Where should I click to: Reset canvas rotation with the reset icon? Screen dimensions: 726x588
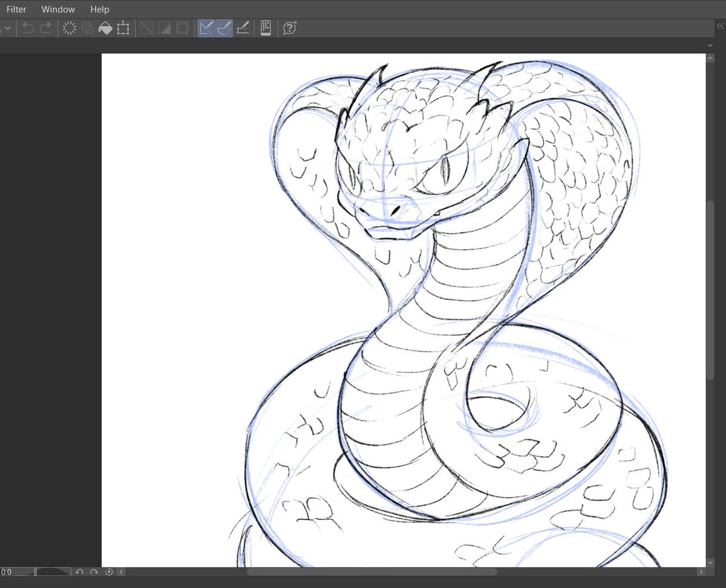coord(109,572)
